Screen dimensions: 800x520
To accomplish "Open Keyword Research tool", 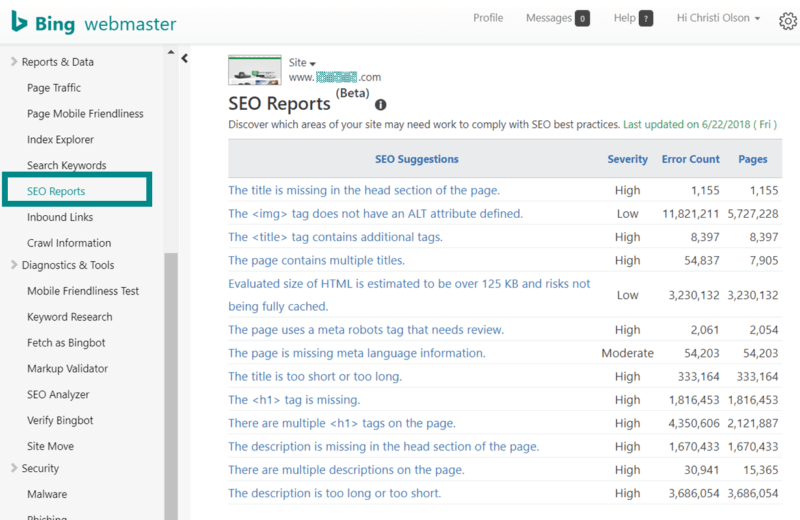I will click(x=69, y=317).
